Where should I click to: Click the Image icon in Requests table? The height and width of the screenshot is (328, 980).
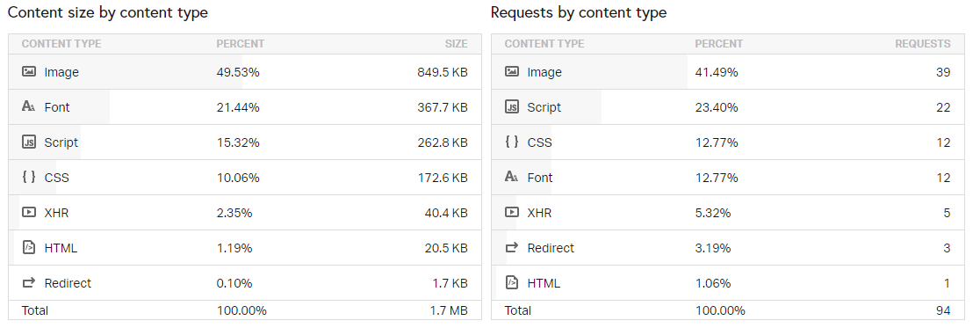click(x=512, y=72)
